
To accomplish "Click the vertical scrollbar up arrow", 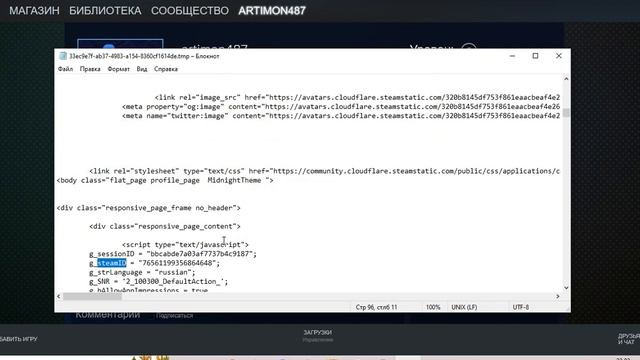I will click(566, 79).
